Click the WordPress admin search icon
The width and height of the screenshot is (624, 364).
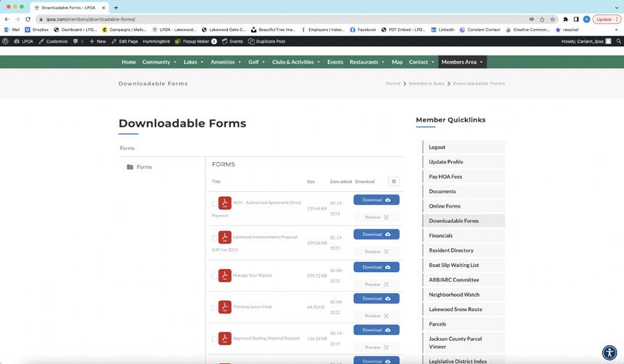618,41
